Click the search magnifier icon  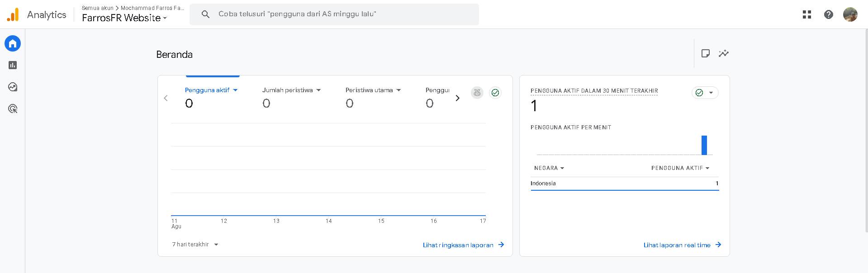tap(205, 14)
